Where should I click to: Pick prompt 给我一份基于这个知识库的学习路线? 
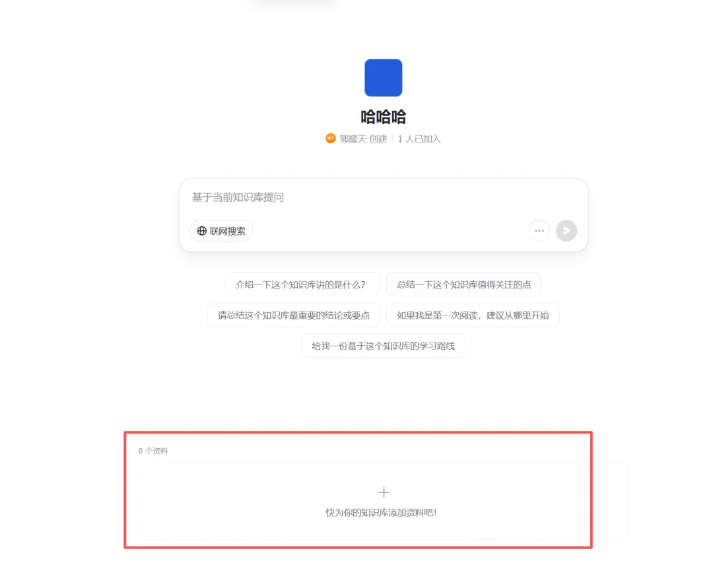click(383, 346)
